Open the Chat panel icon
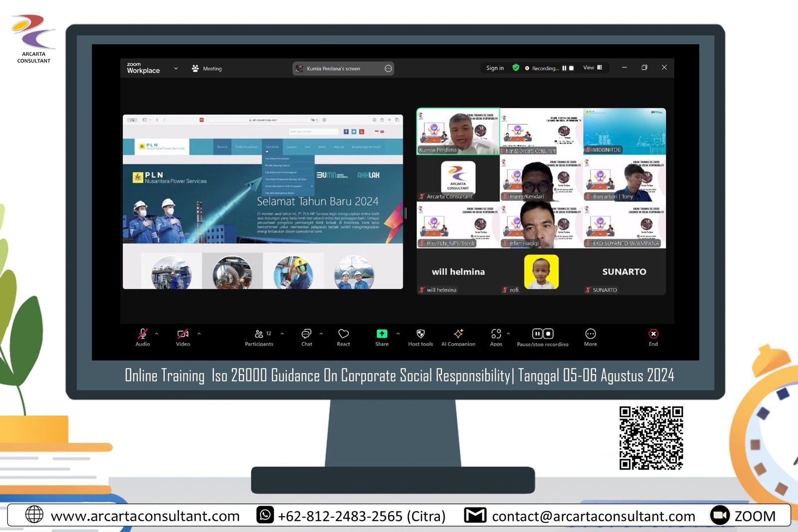The width and height of the screenshot is (798, 532). [x=306, y=334]
